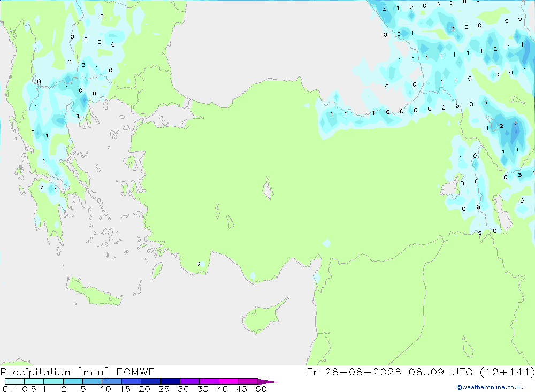Click the legend tick label '10'

106,389
